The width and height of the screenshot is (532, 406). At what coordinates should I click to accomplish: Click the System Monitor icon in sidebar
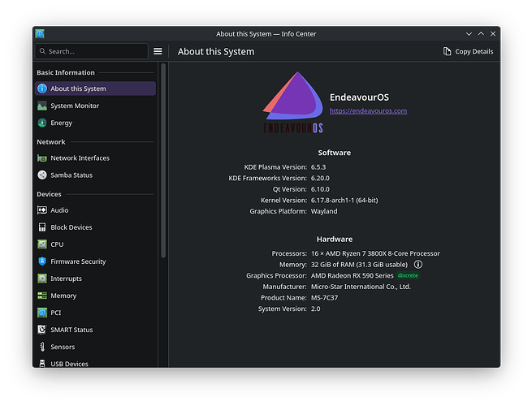coord(42,106)
